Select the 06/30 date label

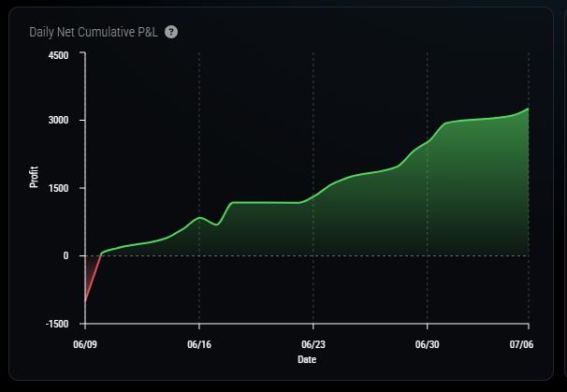(427, 344)
